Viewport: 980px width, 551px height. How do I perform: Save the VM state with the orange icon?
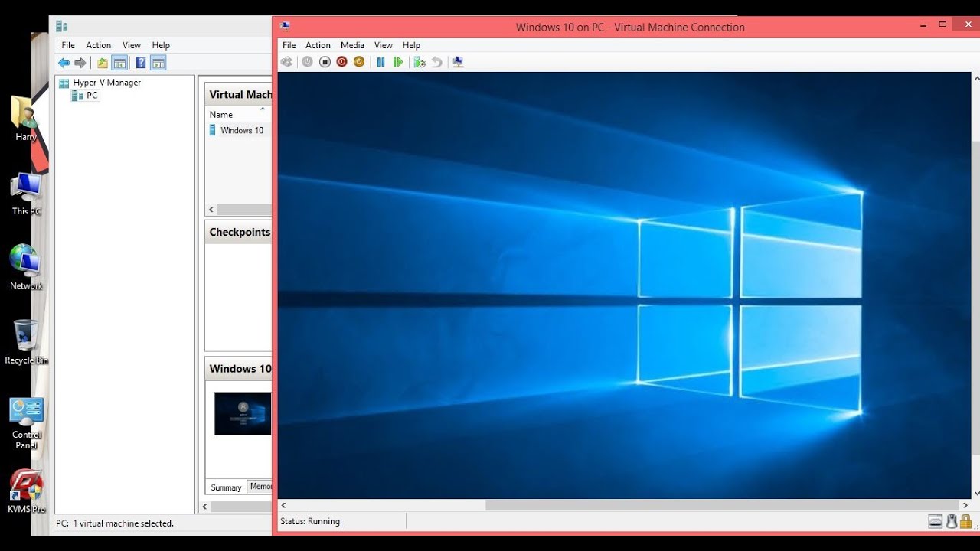(x=359, y=62)
